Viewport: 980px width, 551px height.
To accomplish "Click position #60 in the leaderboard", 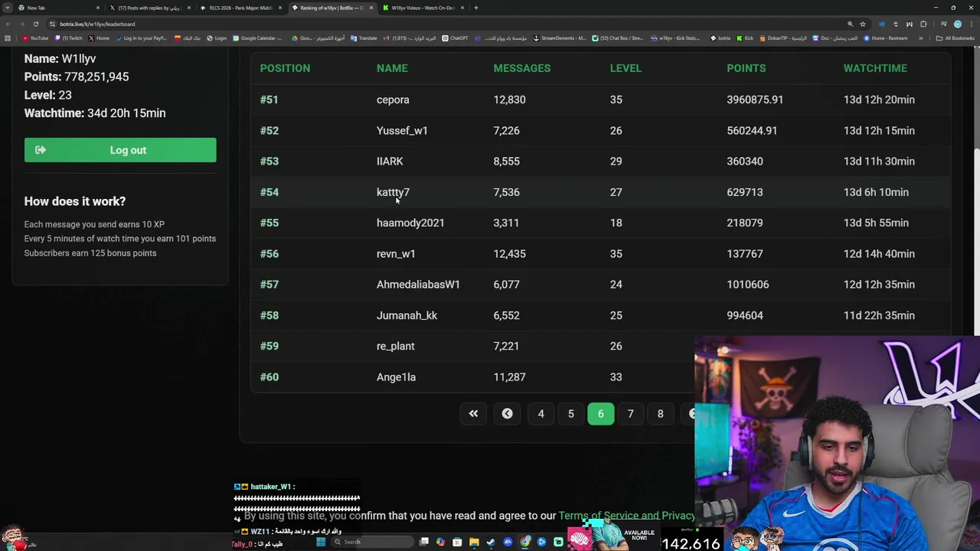I will click(x=269, y=377).
